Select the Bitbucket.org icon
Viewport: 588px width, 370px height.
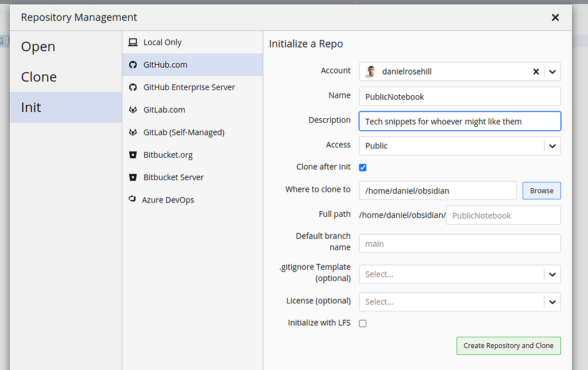click(x=133, y=154)
